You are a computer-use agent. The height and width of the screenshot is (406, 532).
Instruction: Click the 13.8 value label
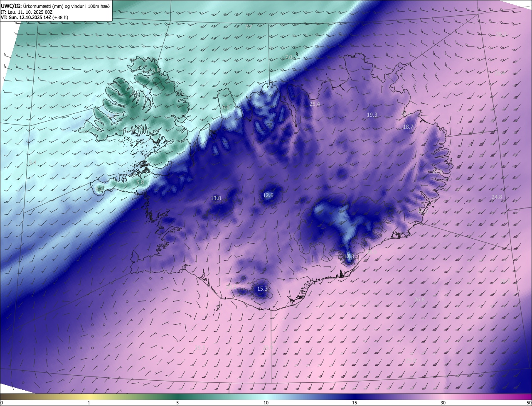tap(216, 198)
